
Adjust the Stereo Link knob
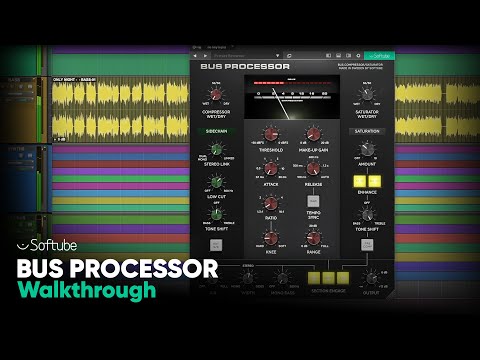click(216, 150)
